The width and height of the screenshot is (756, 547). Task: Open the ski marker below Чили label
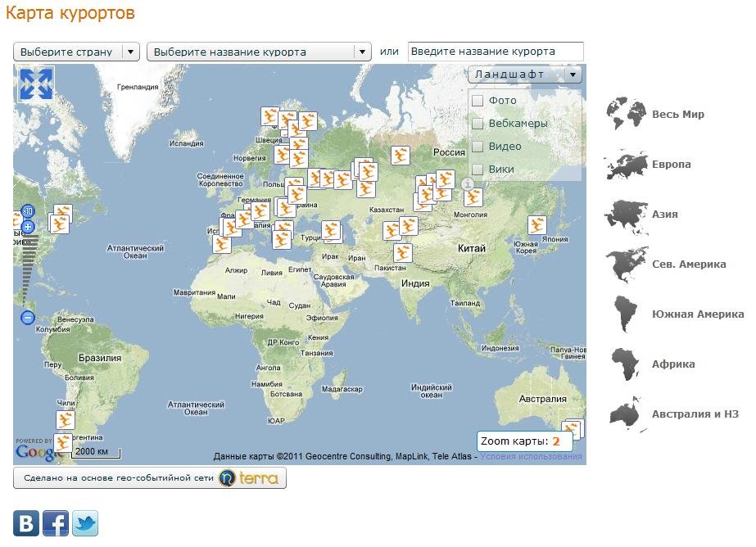coord(65,420)
